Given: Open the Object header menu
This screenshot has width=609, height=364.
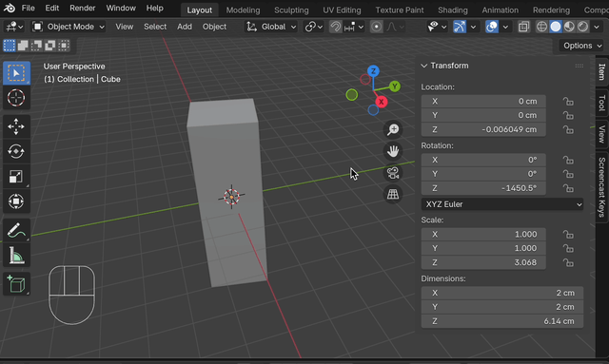Looking at the screenshot, I should coord(214,27).
